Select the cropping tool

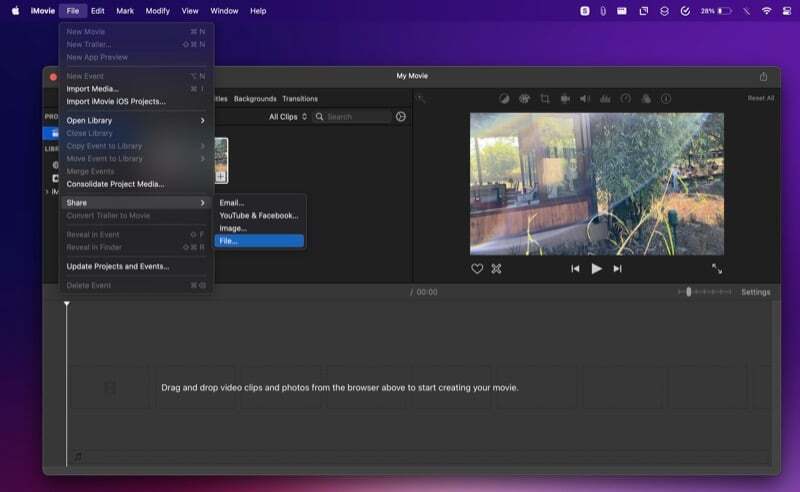[x=545, y=99]
